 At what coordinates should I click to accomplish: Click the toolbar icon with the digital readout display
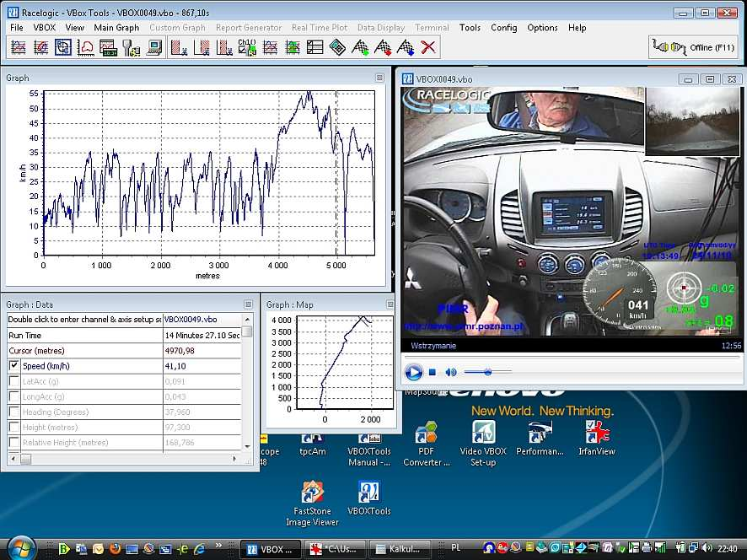click(x=108, y=48)
